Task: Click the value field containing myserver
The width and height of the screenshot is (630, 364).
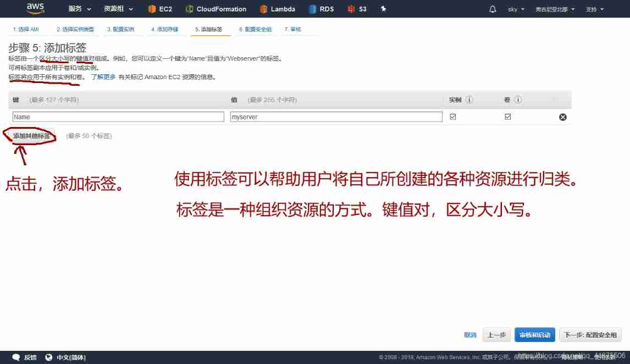Action: click(336, 117)
